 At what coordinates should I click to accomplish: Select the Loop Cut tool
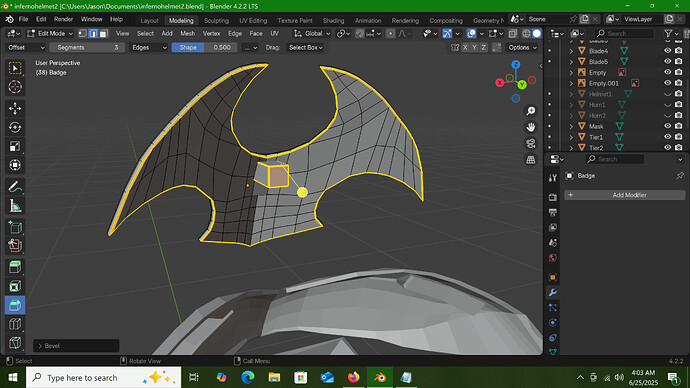tap(15, 324)
